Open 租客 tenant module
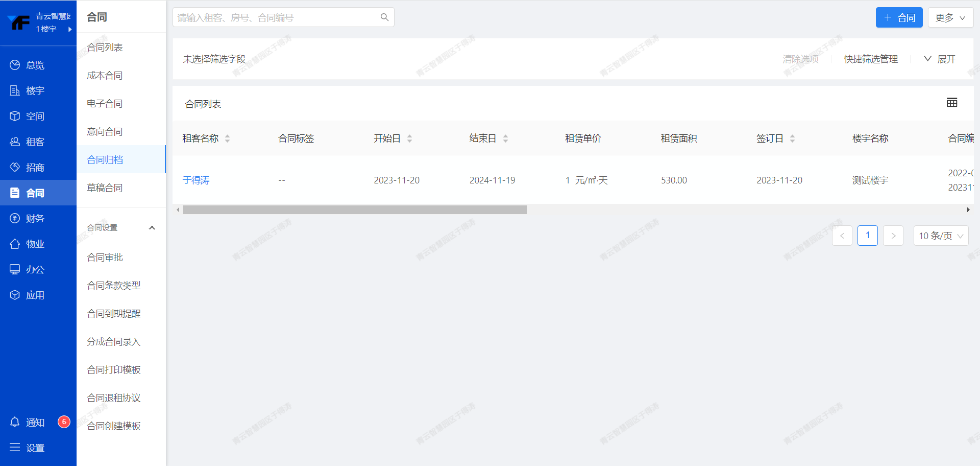Screen dimensions: 980x466 click(x=35, y=142)
